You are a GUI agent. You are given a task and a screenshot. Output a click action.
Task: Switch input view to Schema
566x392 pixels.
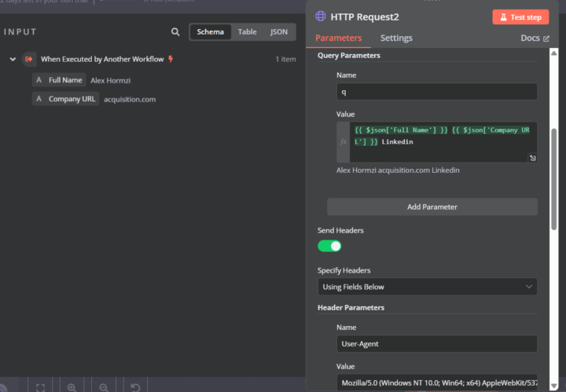210,32
